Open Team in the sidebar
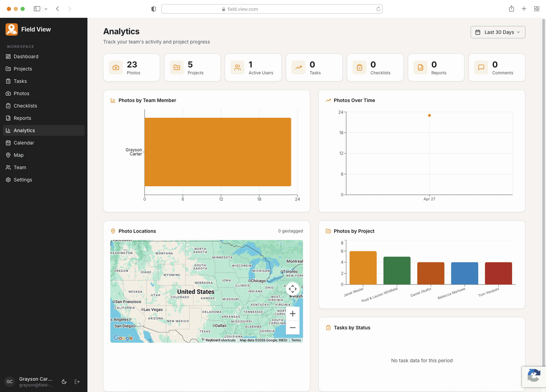This screenshot has width=546, height=392. click(x=44, y=167)
